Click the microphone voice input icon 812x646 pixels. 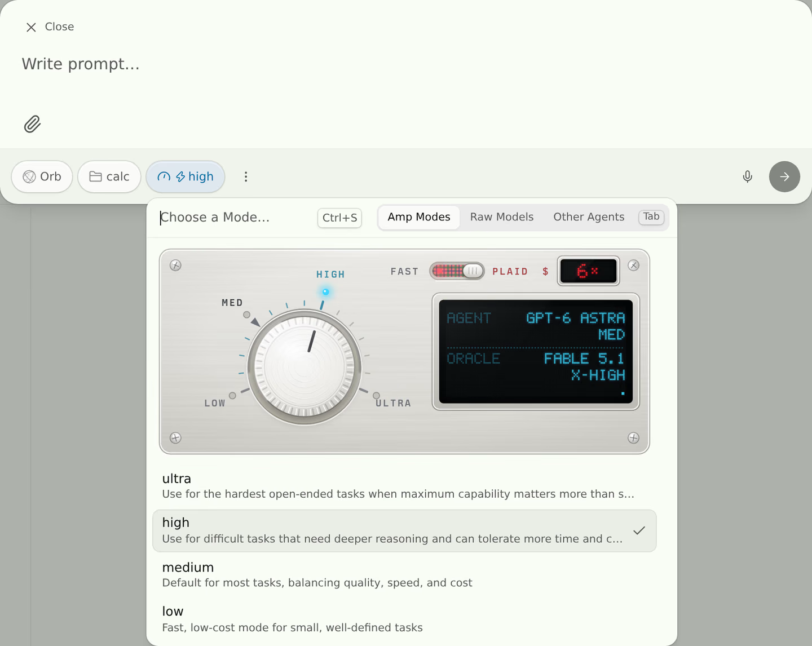[747, 176]
